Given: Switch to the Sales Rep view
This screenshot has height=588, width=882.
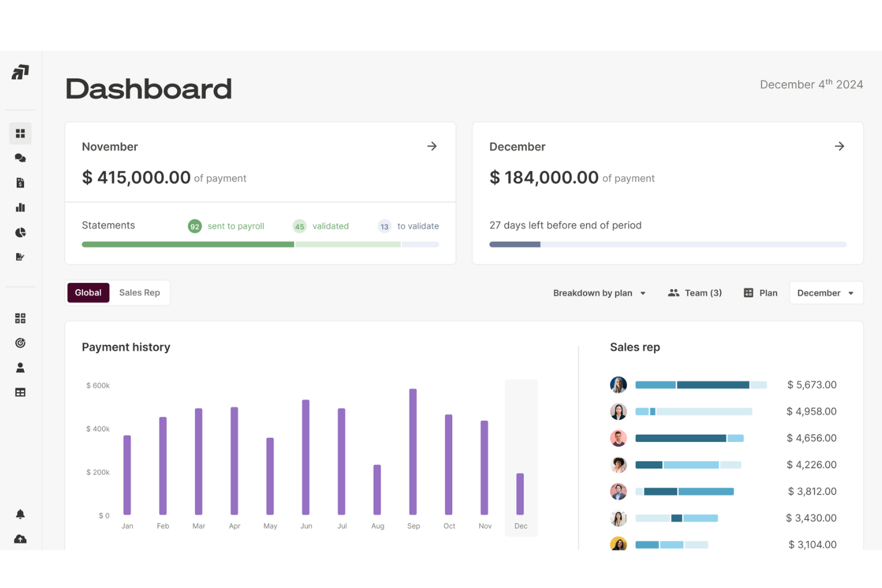Looking at the screenshot, I should [x=139, y=293].
